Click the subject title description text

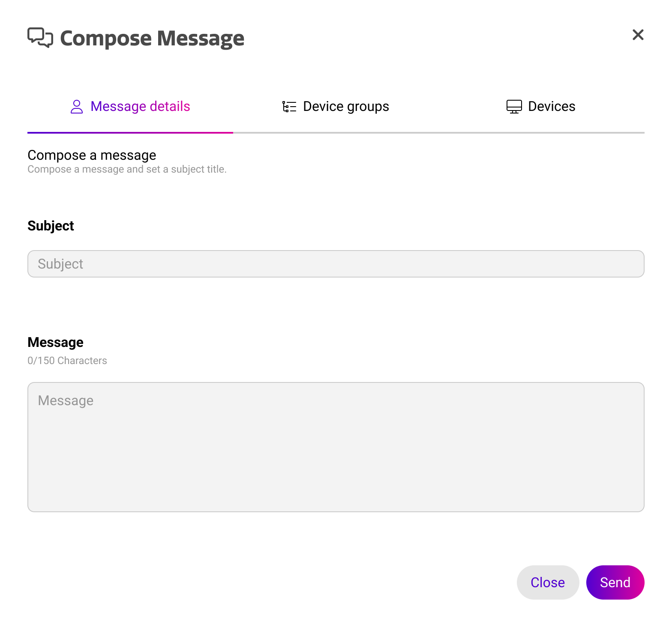coord(127,170)
